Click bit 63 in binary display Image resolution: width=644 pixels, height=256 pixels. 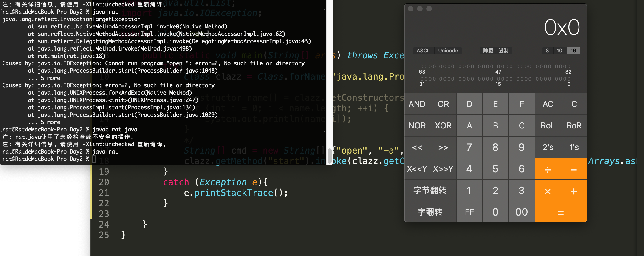click(x=421, y=67)
